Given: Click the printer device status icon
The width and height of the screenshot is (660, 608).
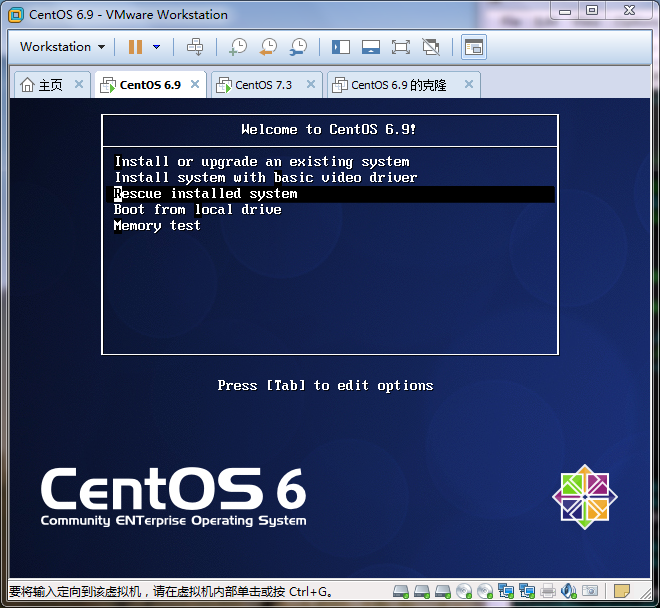Looking at the screenshot, I should pyautogui.click(x=548, y=592).
